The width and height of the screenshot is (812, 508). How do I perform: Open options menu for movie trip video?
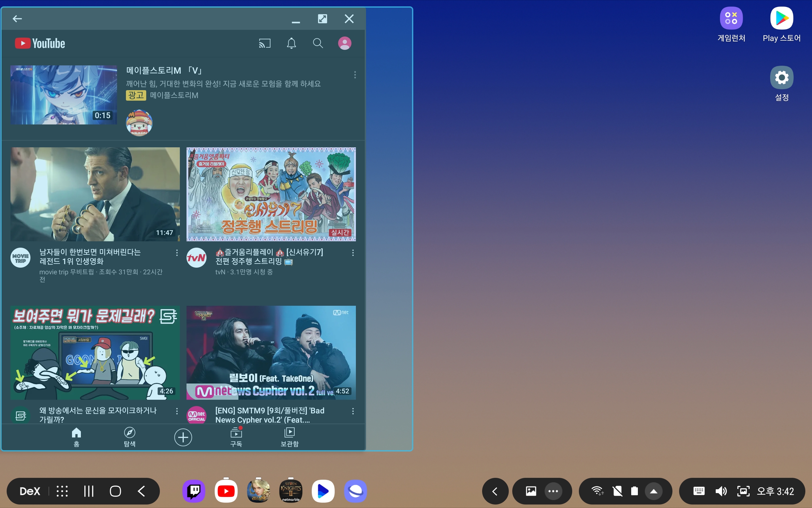click(x=177, y=253)
